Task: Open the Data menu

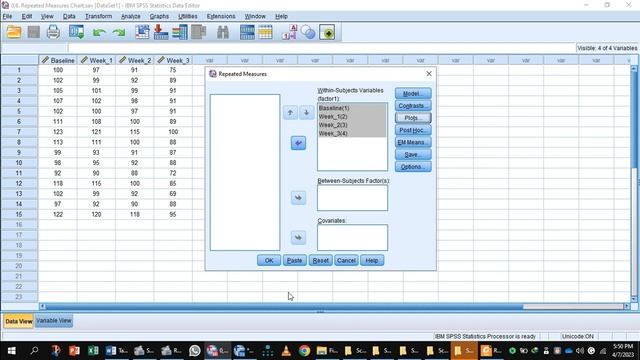Action: (x=69, y=16)
